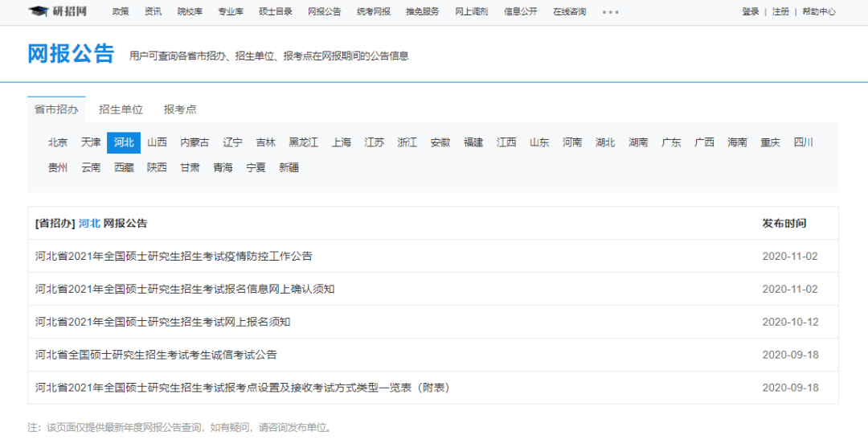
Task: Open the 报考点设置及接收考试方式类型一览表 announcement
Action: (243, 388)
